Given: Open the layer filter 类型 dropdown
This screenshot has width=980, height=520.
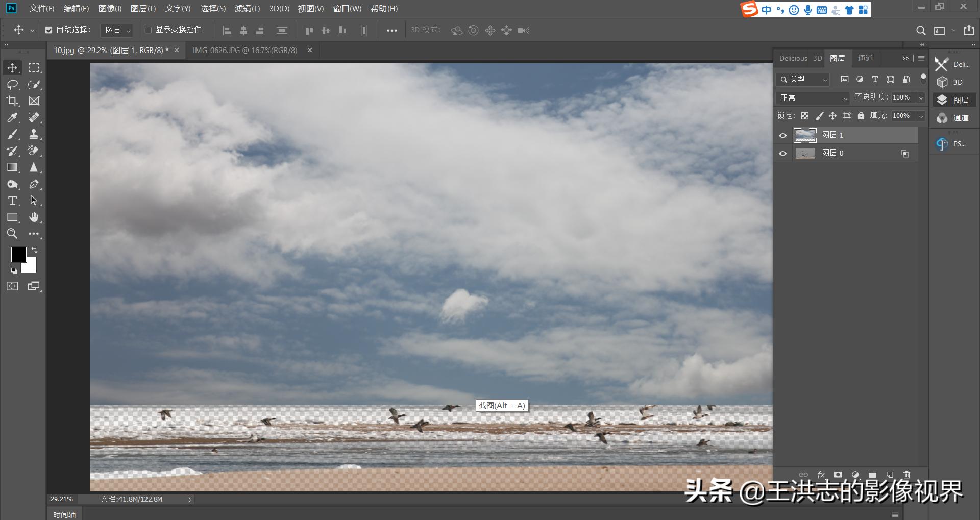Looking at the screenshot, I should (x=802, y=80).
